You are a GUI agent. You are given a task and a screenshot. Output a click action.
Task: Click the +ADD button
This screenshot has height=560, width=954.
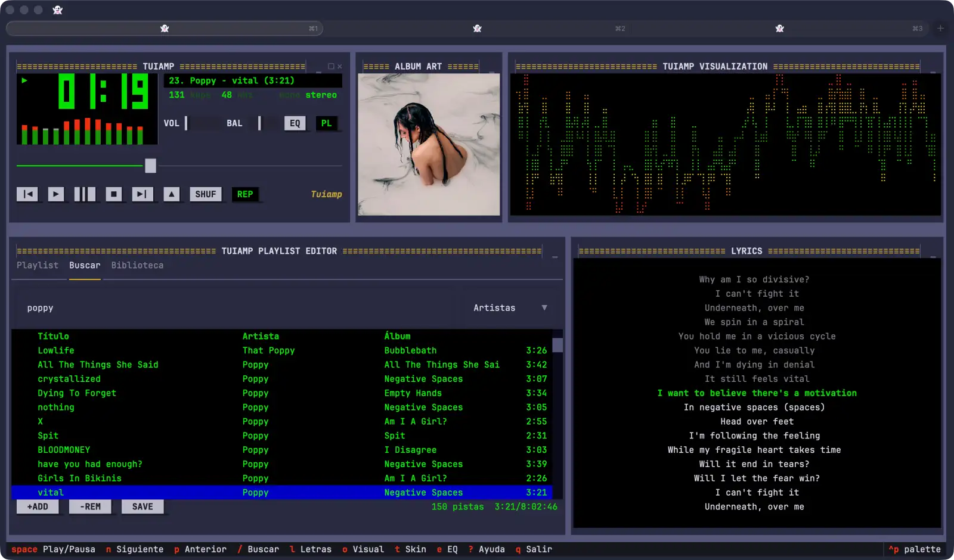[38, 507]
